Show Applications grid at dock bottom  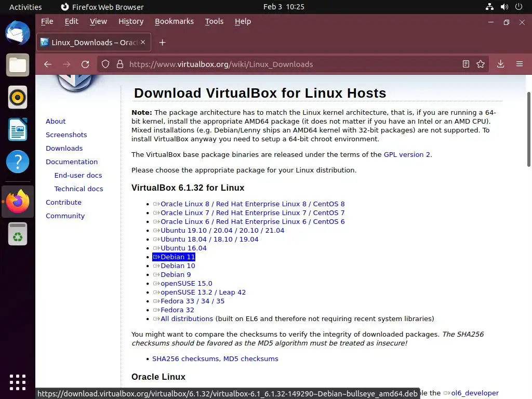coord(18,383)
